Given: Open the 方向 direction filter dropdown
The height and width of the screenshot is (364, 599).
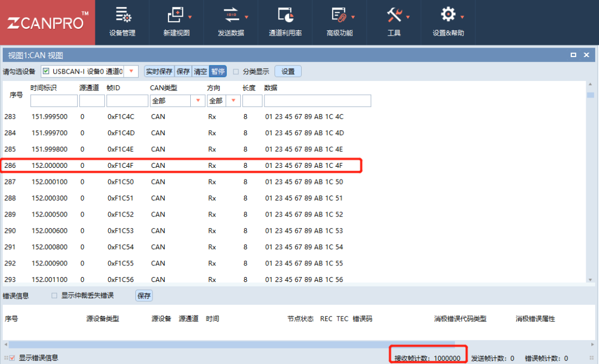Looking at the screenshot, I should tap(233, 101).
